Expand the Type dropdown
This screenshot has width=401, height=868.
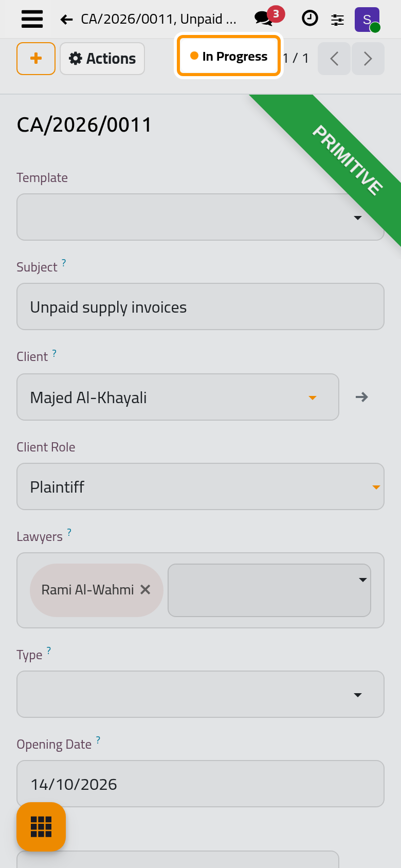pos(200,694)
